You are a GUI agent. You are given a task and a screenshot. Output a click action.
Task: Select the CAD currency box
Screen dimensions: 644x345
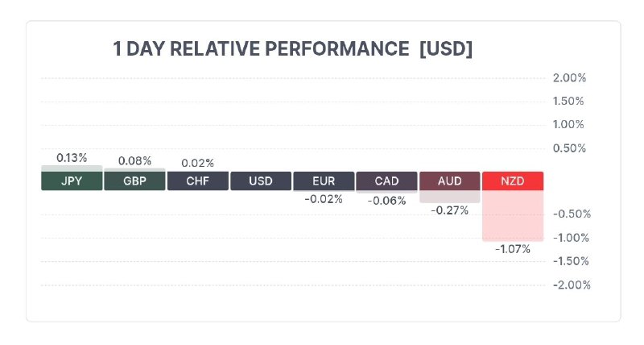(x=386, y=181)
